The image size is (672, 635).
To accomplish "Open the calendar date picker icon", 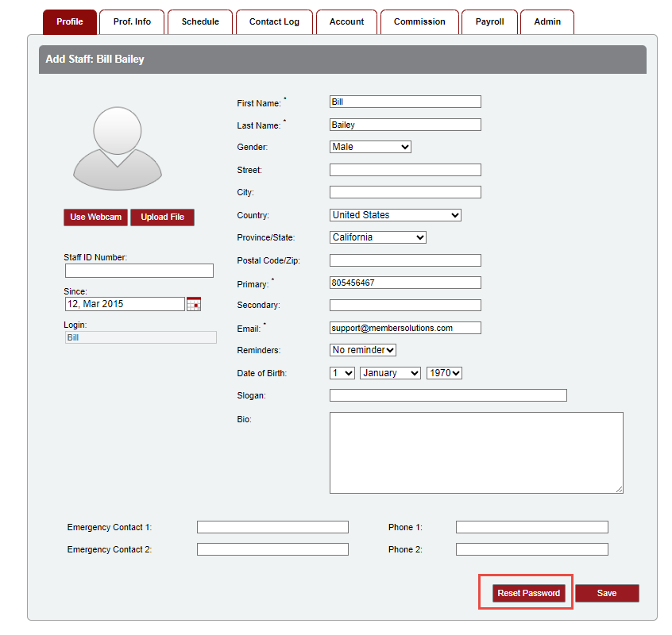I will coord(194,303).
